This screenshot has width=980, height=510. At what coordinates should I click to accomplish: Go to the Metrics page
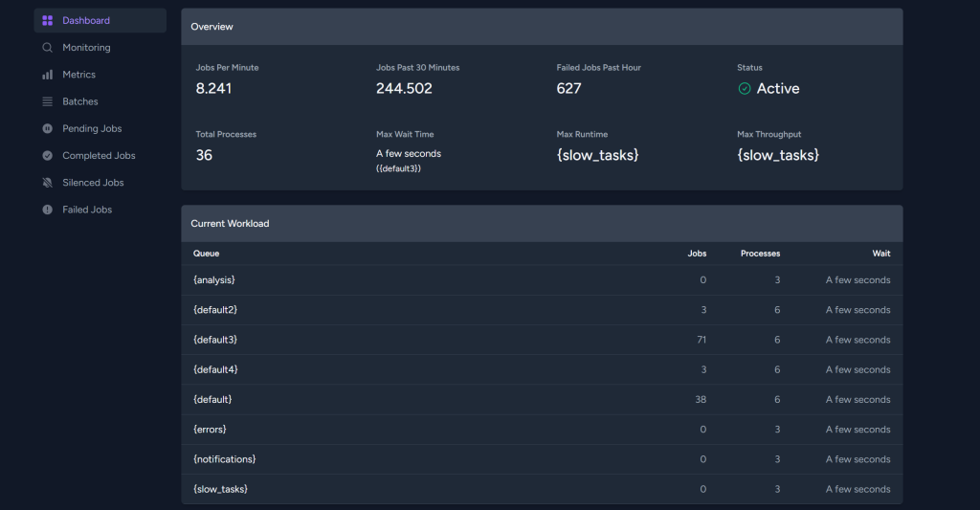pos(79,75)
